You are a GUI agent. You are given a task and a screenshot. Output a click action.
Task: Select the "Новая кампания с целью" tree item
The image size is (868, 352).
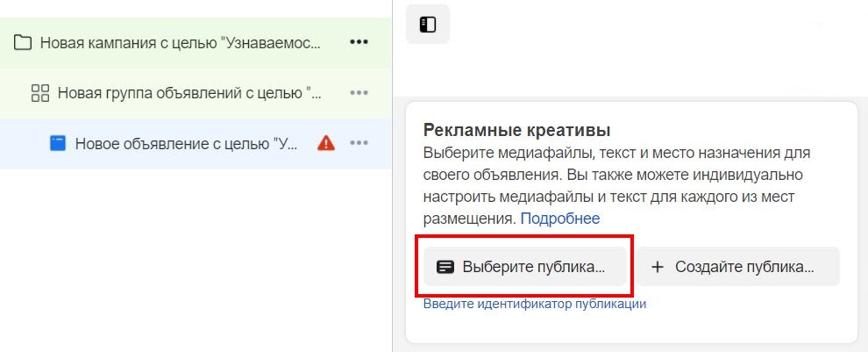pyautogui.click(x=181, y=42)
